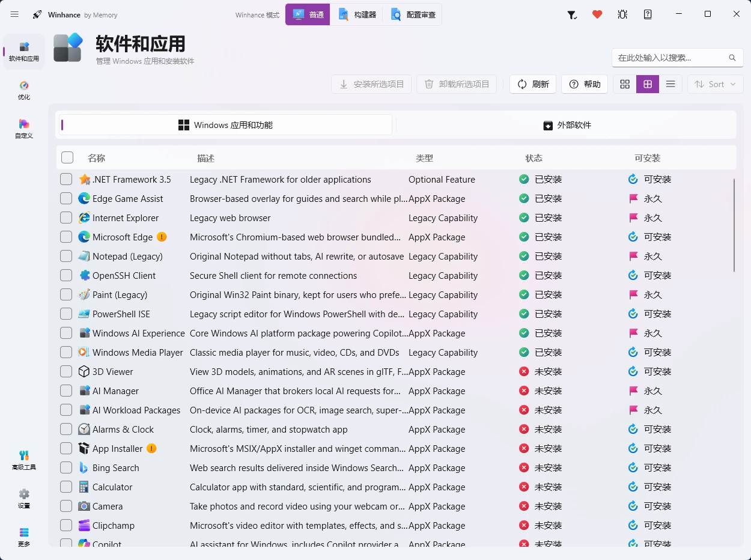Click the vertical list scrollbar

pyautogui.click(x=734, y=225)
